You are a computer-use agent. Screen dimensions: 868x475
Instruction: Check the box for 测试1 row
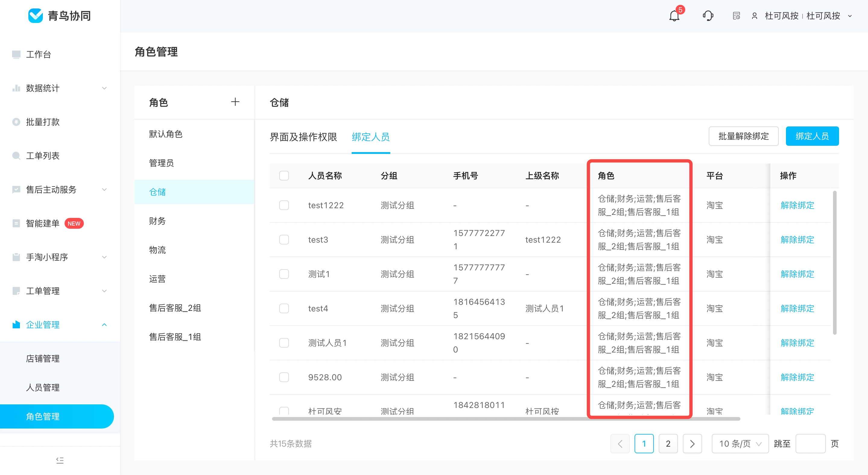click(284, 274)
